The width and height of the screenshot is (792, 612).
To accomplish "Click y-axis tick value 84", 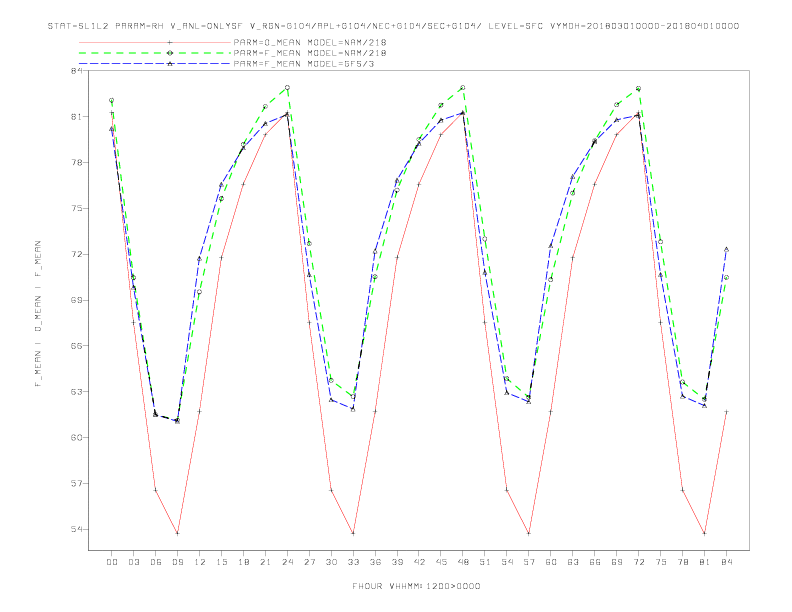I will pyautogui.click(x=77, y=71).
